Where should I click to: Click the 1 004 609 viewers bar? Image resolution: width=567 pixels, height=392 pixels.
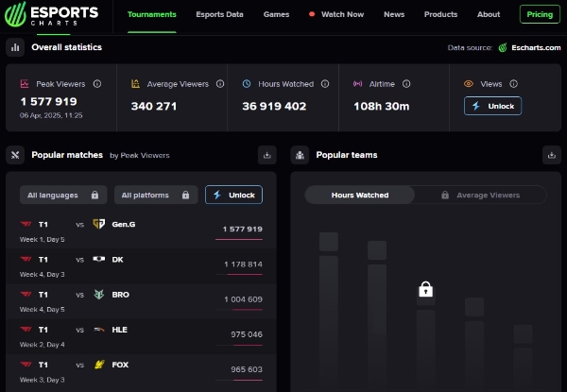pyautogui.click(x=239, y=309)
